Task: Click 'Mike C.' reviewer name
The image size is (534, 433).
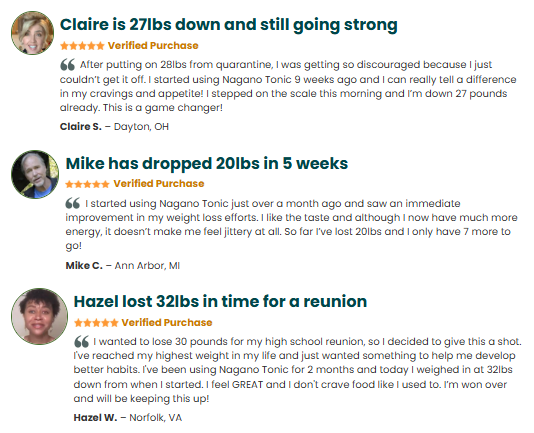Action: point(84,266)
